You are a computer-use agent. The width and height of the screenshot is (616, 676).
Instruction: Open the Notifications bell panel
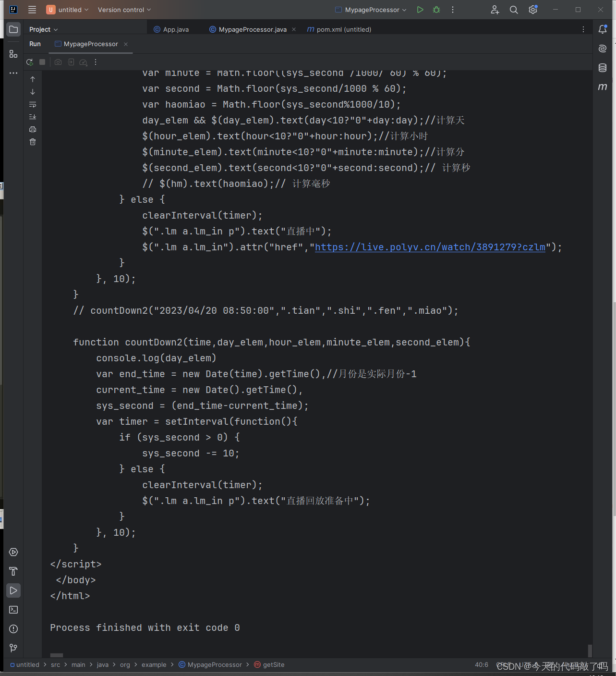click(603, 29)
